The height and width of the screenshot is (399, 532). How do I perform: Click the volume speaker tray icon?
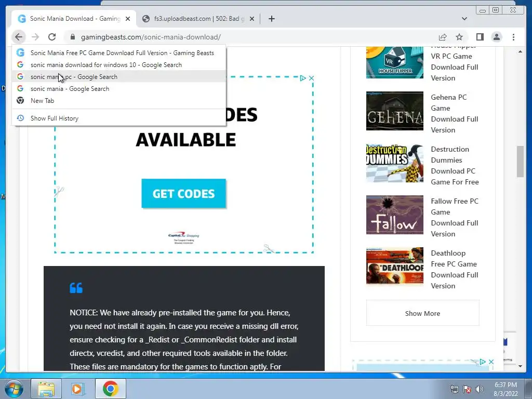tap(479, 389)
